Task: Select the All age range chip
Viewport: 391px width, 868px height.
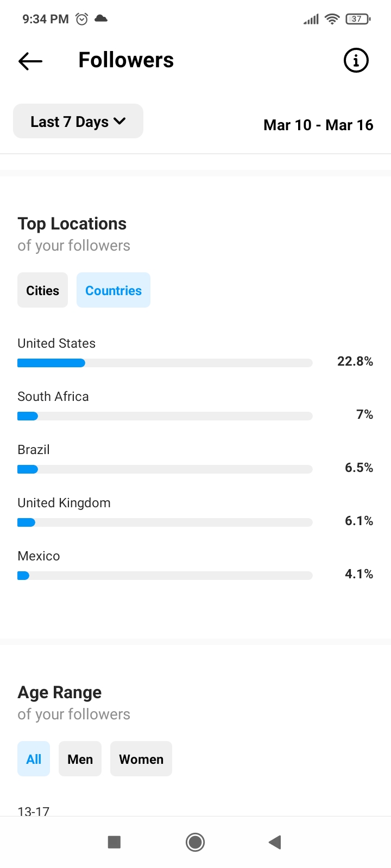Action: [34, 759]
